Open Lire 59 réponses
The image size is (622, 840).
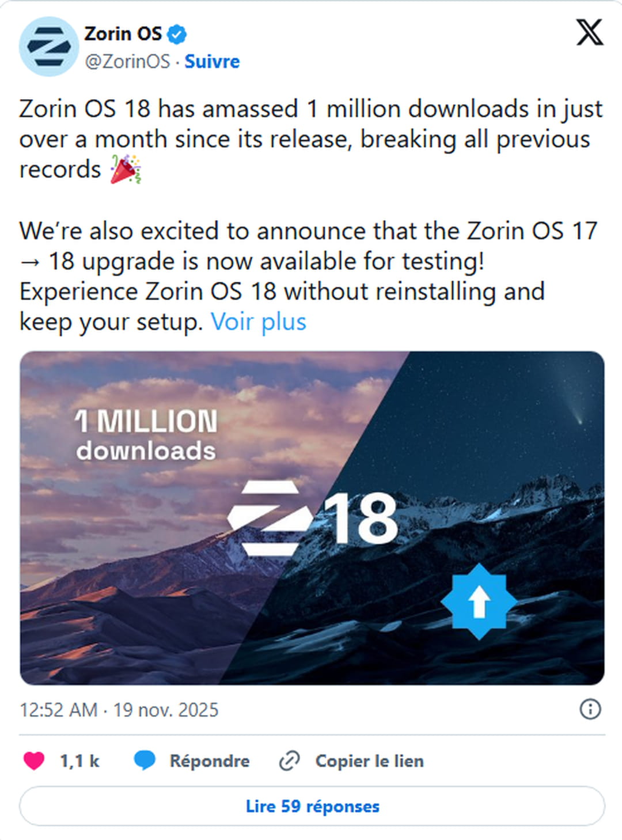312,806
